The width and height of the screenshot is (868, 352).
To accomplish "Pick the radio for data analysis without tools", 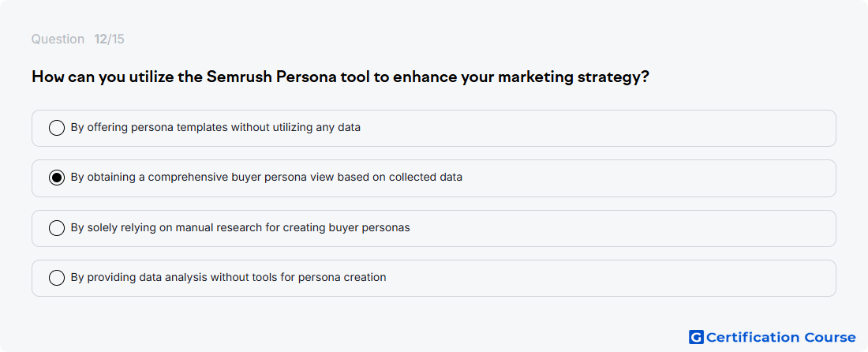I will click(x=57, y=278).
